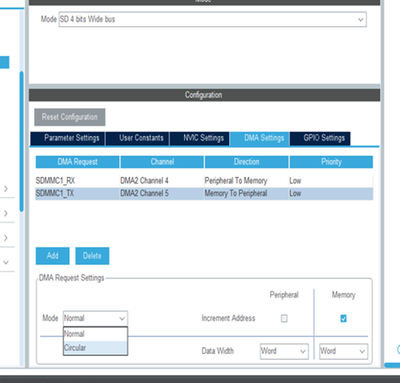The width and height of the screenshot is (400, 383).
Task: Click the Reset Configuration button
Action: click(70, 117)
